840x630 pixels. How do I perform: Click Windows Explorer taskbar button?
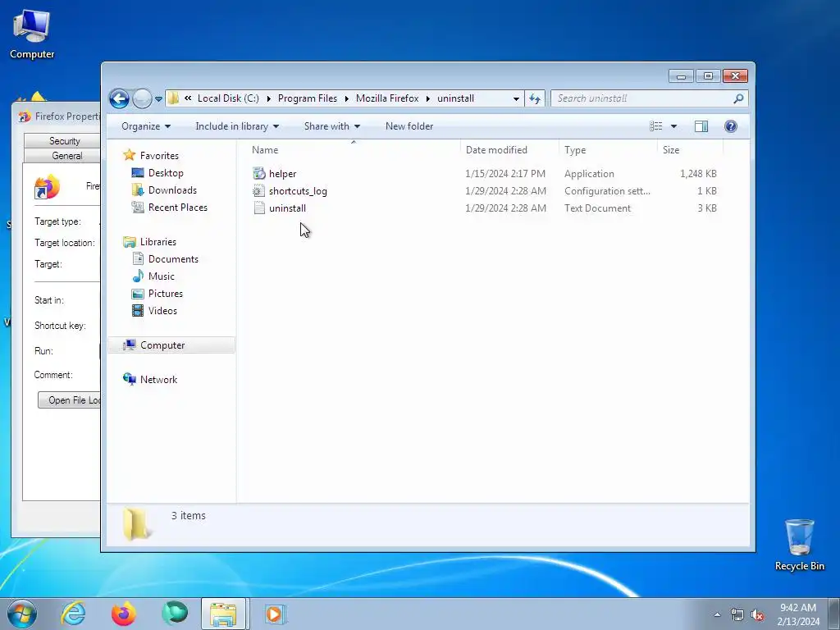[x=223, y=614]
